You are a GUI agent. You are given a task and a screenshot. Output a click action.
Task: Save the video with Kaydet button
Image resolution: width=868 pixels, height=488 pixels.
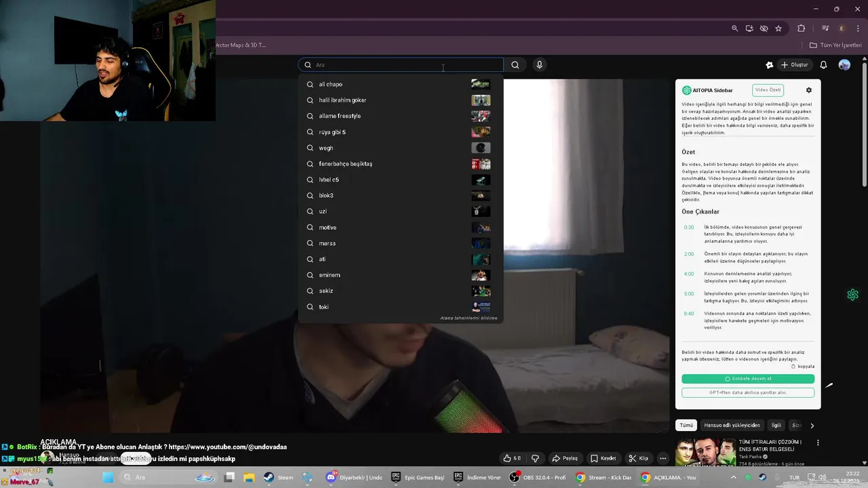pos(603,458)
